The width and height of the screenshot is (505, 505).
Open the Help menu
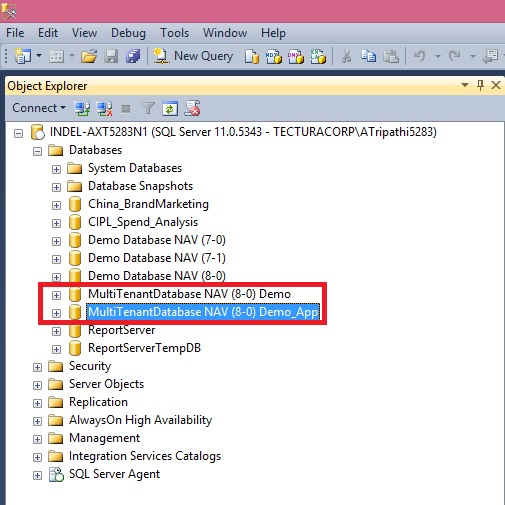coord(273,33)
